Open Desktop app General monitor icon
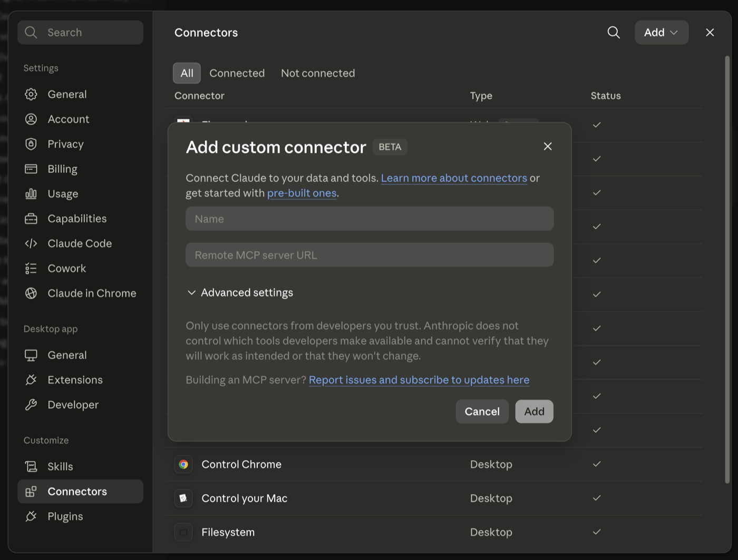Viewport: 738px width, 560px height. [x=31, y=355]
